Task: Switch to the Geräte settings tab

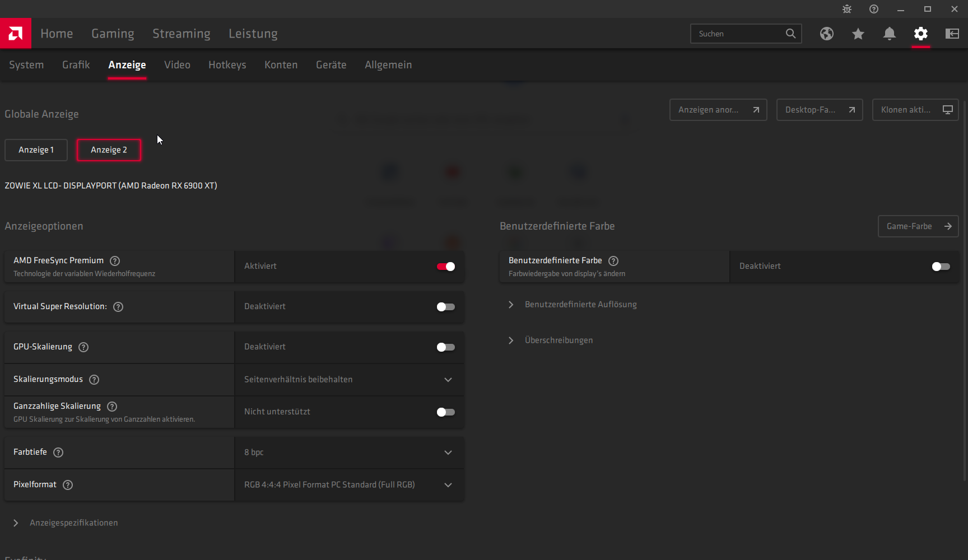Action: (x=331, y=65)
